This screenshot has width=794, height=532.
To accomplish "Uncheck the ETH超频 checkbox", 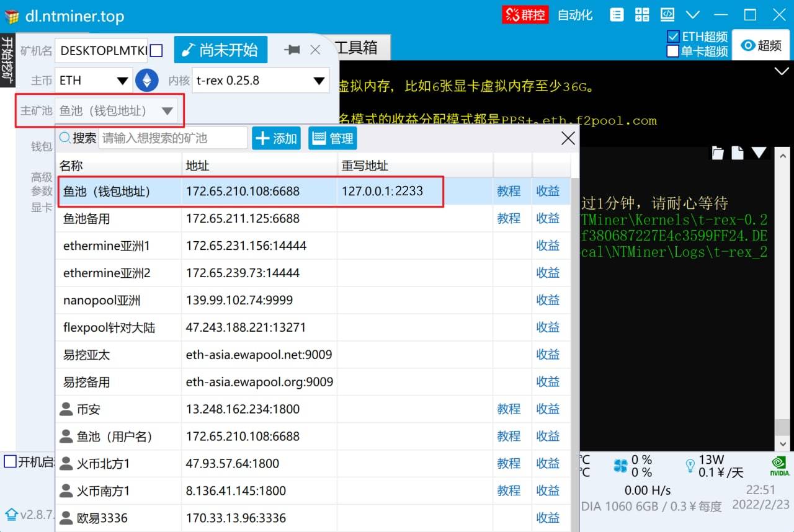I will (x=672, y=37).
